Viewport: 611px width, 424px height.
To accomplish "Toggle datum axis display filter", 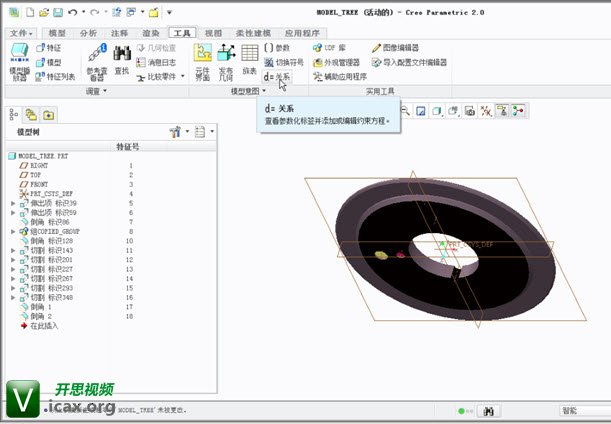I will pos(486,111).
